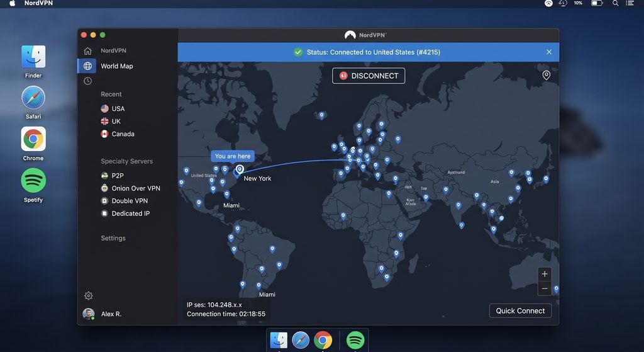
Task: Dismiss the connected status banner
Action: [549, 52]
